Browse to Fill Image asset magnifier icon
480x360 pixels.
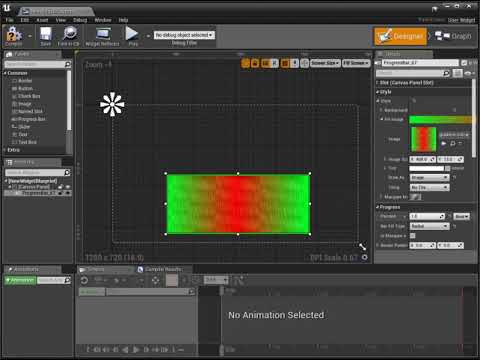click(452, 143)
